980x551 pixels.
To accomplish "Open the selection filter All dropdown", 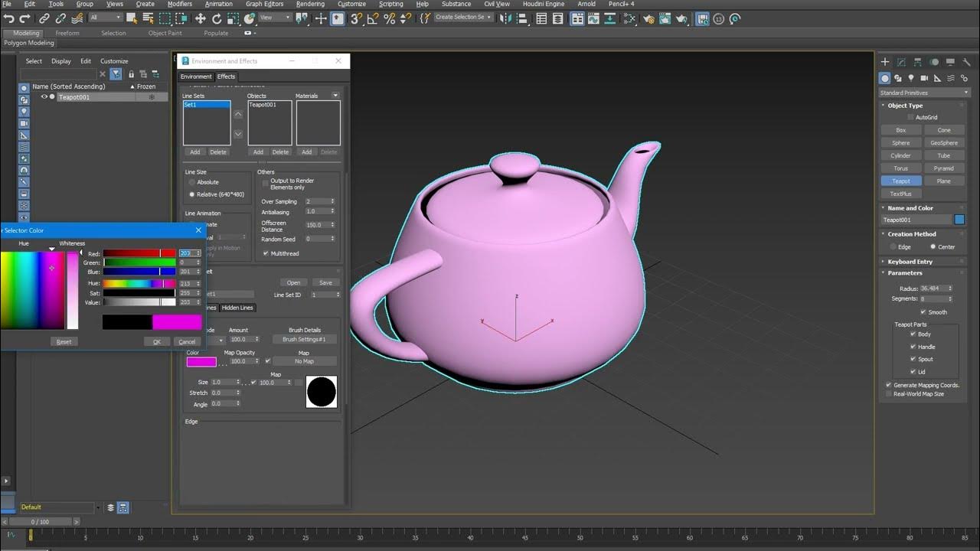I will [105, 18].
